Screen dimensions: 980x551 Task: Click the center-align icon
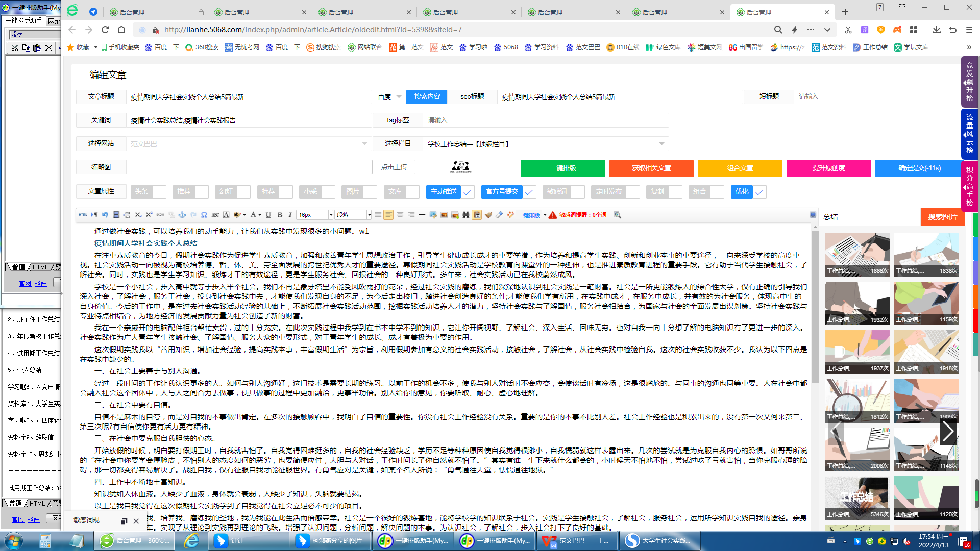coord(400,215)
